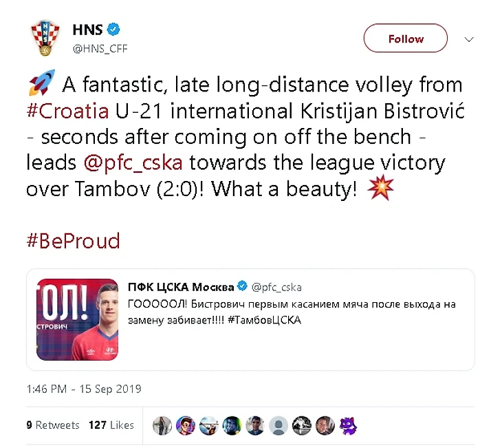This screenshot has height=448, width=502.
Task: Click the cartoon man with glasses avatar
Action: pos(186,425)
